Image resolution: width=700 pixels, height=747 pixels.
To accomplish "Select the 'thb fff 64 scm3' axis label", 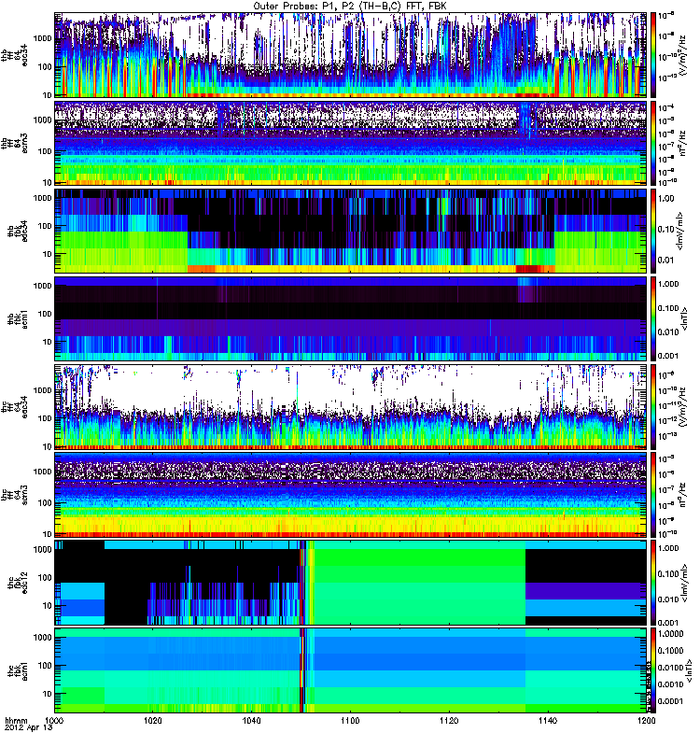I will 15,144.
